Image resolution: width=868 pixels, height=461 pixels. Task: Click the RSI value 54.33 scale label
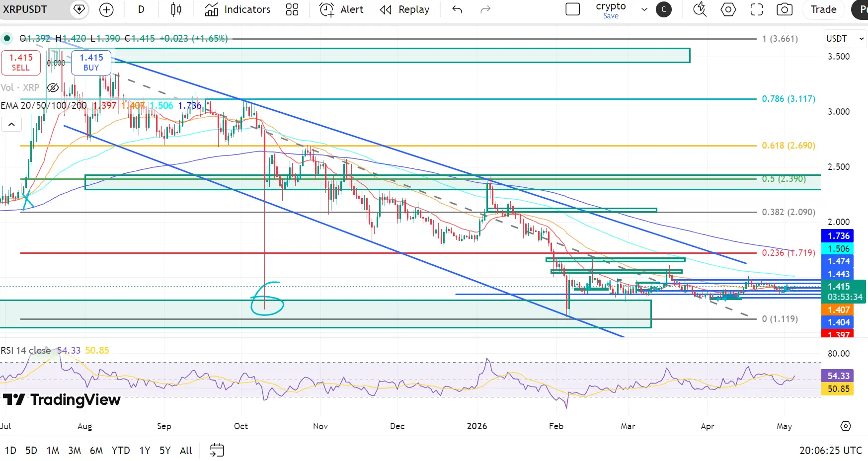[x=838, y=376]
